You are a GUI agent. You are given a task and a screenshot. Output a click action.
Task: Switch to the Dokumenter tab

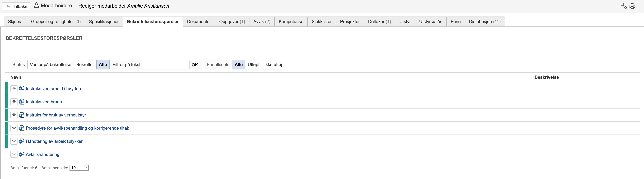[x=199, y=22]
